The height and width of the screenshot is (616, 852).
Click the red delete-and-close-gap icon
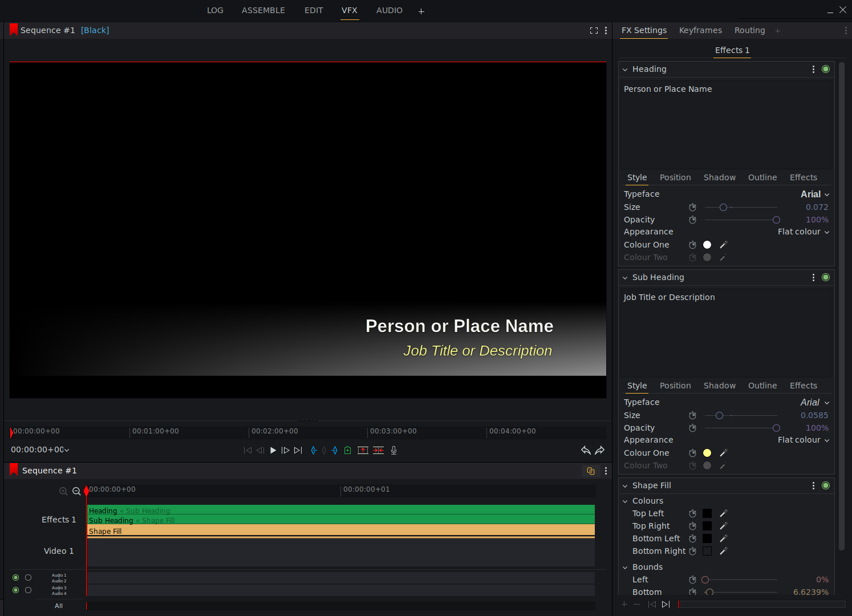tap(379, 451)
